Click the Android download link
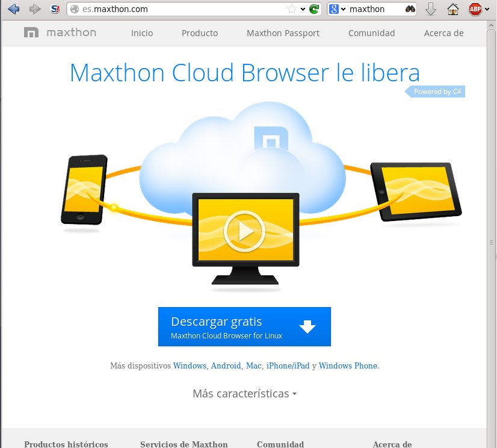 click(226, 366)
